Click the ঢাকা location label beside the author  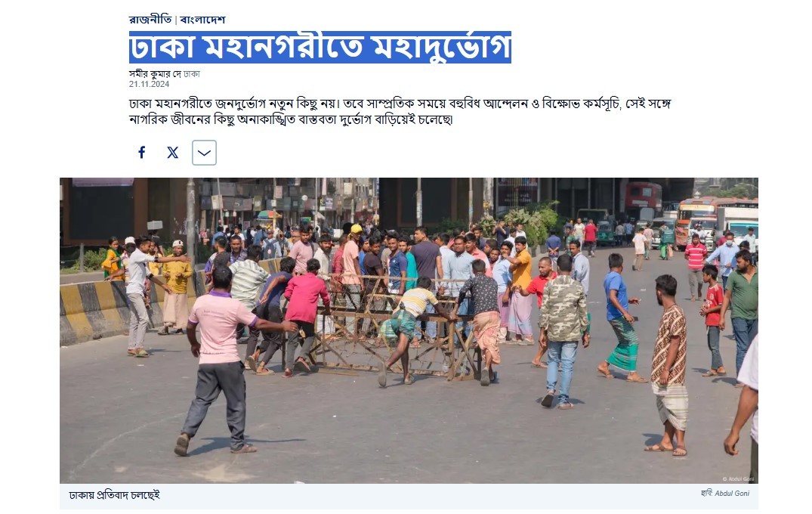192,74
